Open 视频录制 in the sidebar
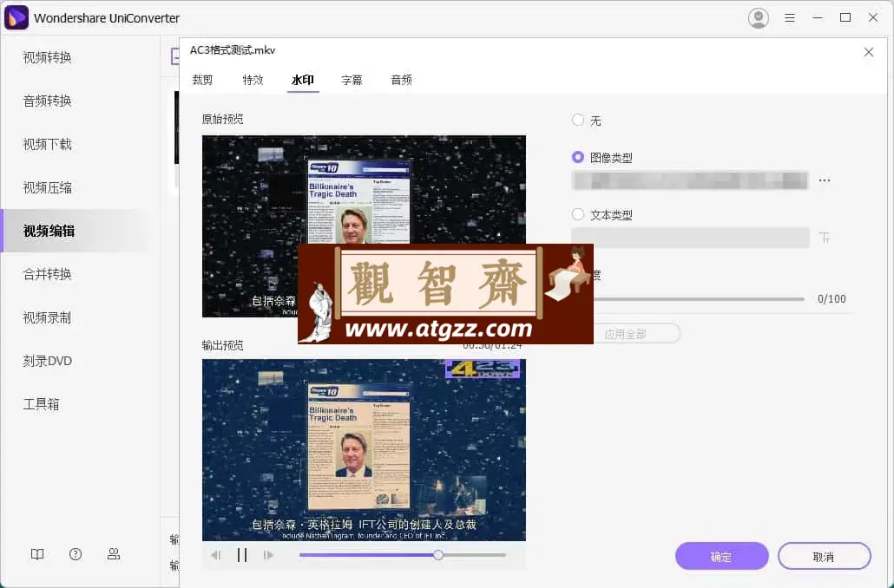This screenshot has width=894, height=588. coord(48,317)
